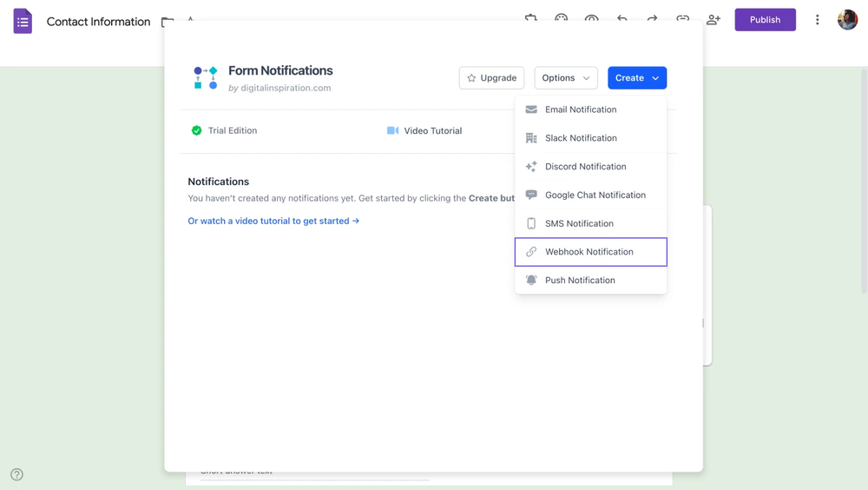Open the watch a video tutorial link
868x490 pixels.
(x=273, y=221)
